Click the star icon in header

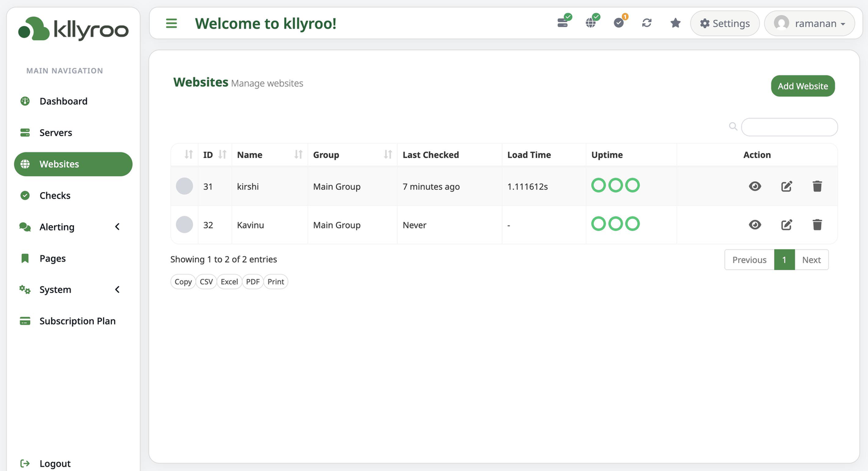click(675, 23)
